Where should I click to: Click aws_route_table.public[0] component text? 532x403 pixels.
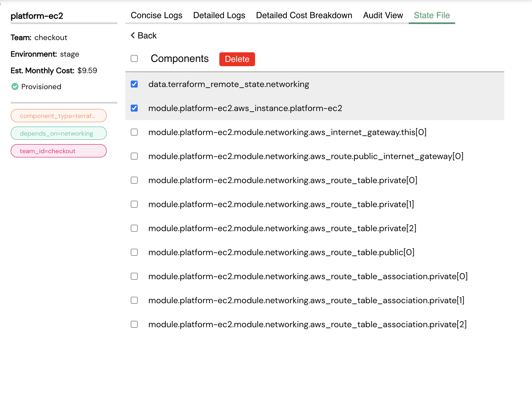click(281, 252)
